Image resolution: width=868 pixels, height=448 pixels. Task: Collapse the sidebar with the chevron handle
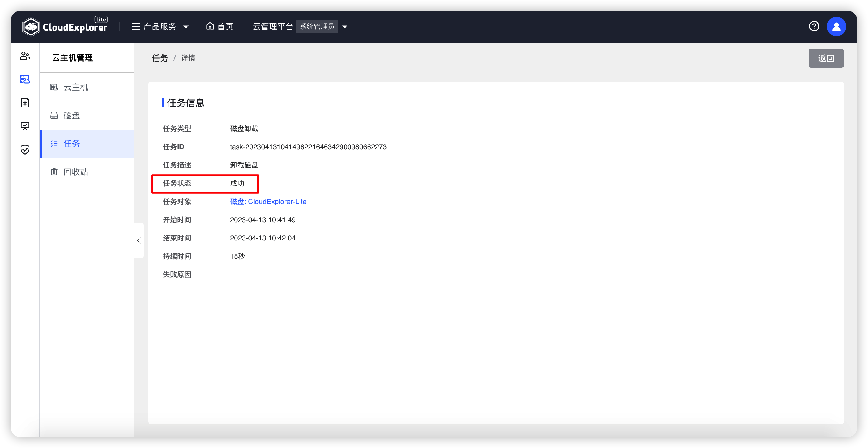coord(139,240)
